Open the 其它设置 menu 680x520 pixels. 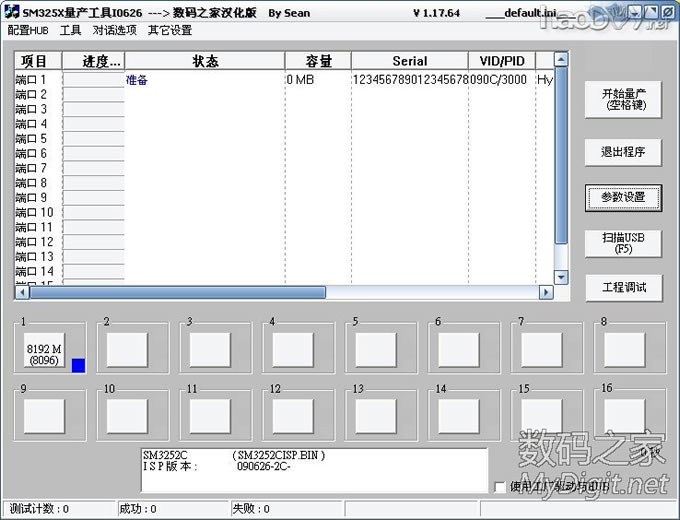point(169,30)
